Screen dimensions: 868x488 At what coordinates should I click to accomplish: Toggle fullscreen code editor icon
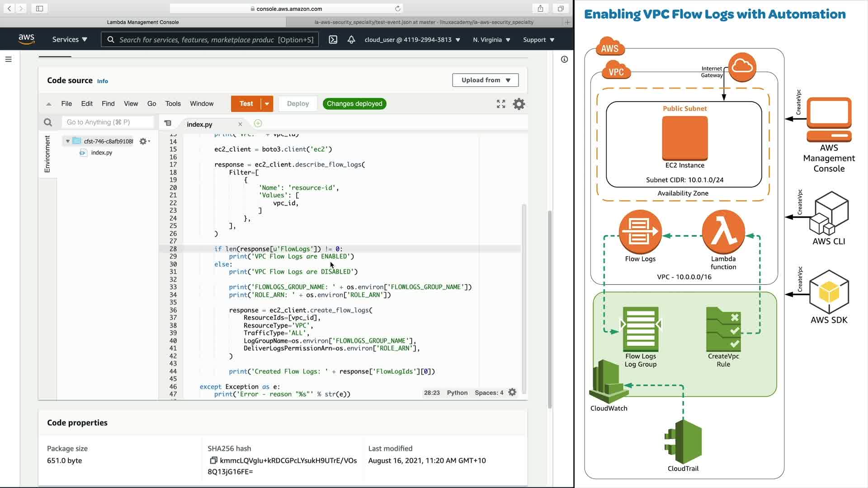pyautogui.click(x=501, y=104)
